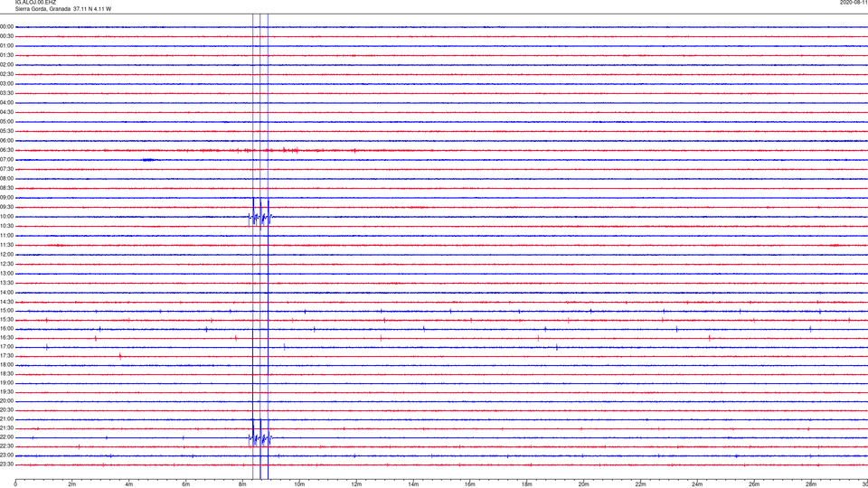The image size is (868, 488).
Task: Click the 16m axis tick label
Action: pyautogui.click(x=470, y=484)
